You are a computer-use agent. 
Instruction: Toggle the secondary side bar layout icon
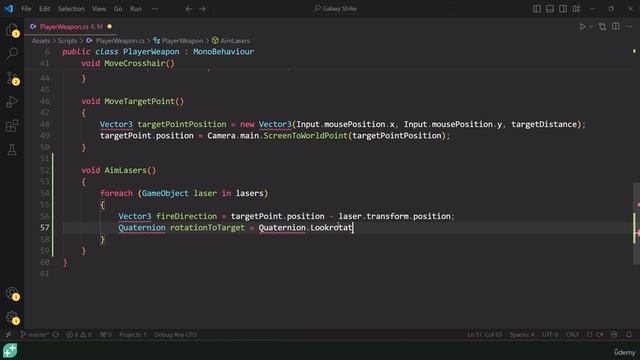click(x=563, y=9)
